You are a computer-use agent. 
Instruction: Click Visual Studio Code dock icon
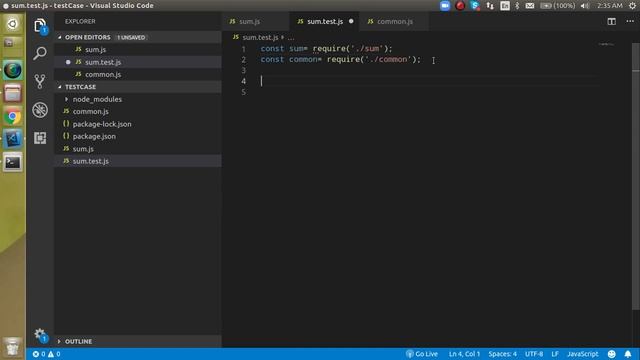[13, 139]
